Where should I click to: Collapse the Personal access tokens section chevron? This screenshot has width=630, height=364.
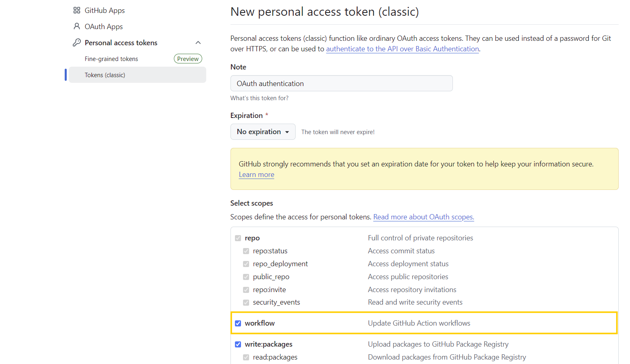198,43
